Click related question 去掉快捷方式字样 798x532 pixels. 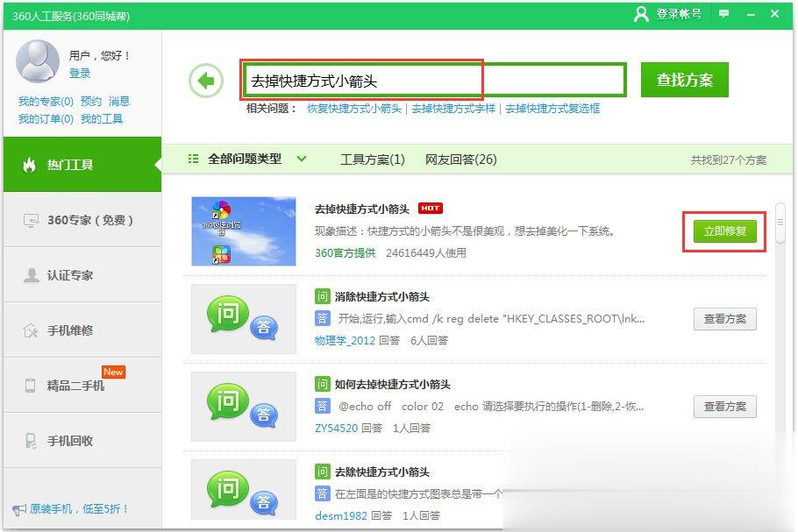click(453, 109)
